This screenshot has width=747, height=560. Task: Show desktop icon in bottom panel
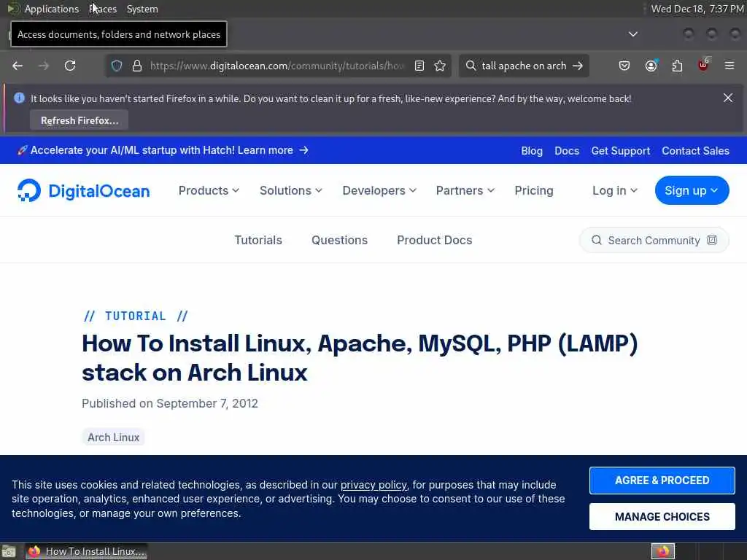(9, 551)
